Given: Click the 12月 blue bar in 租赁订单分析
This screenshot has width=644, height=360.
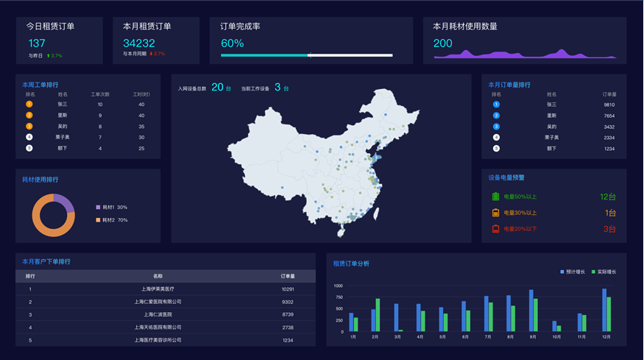Looking at the screenshot, I should [x=604, y=310].
